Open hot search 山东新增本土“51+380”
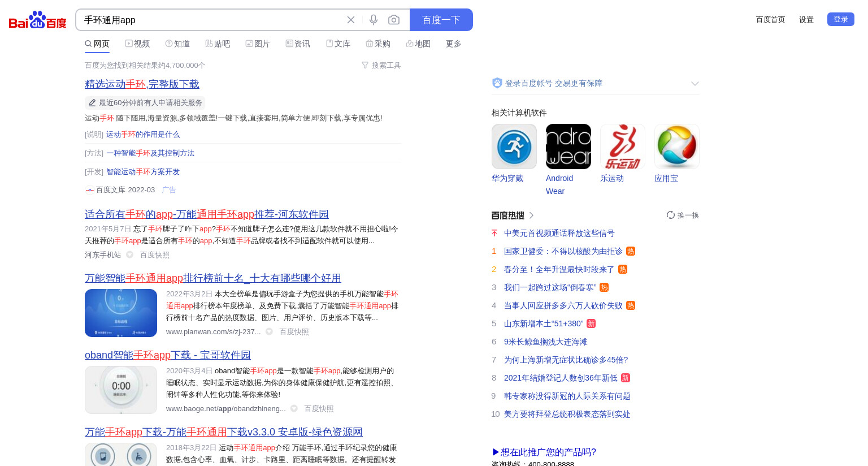The image size is (868, 466). pyautogui.click(x=544, y=323)
